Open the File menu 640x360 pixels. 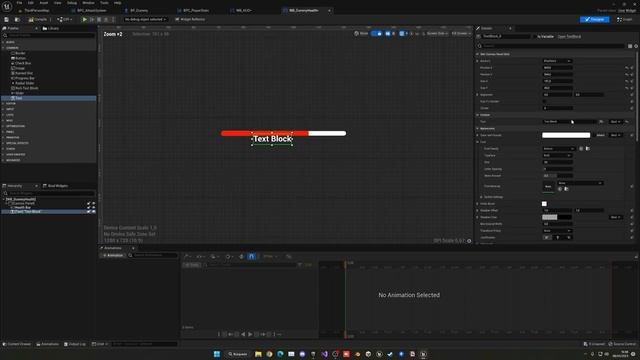(19, 3)
